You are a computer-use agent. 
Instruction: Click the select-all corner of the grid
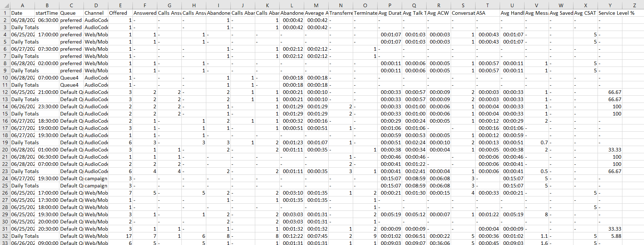(5, 5)
